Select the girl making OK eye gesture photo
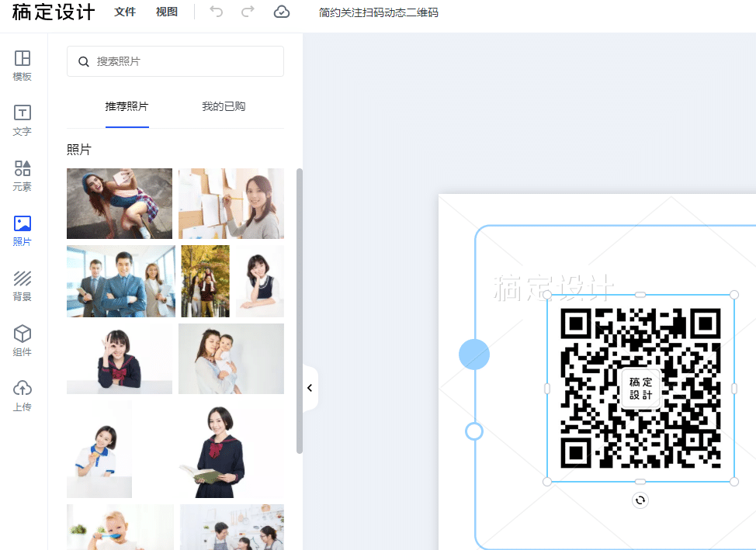 (x=120, y=358)
